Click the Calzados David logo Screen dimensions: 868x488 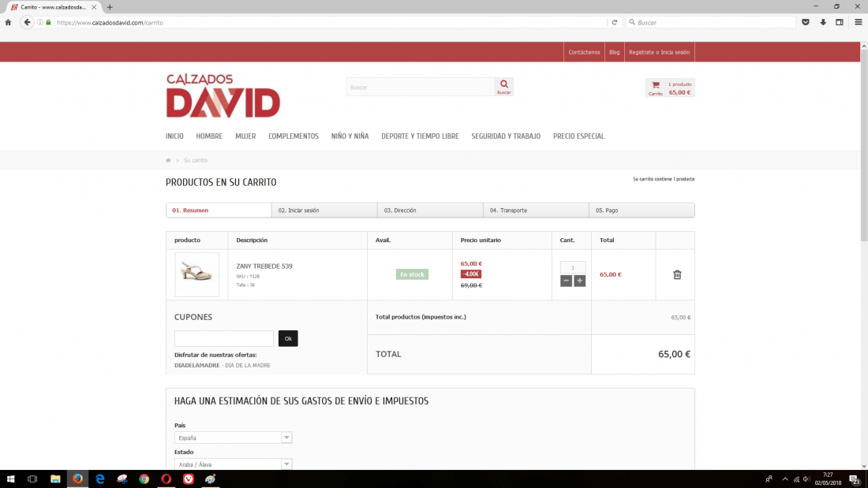pos(223,95)
